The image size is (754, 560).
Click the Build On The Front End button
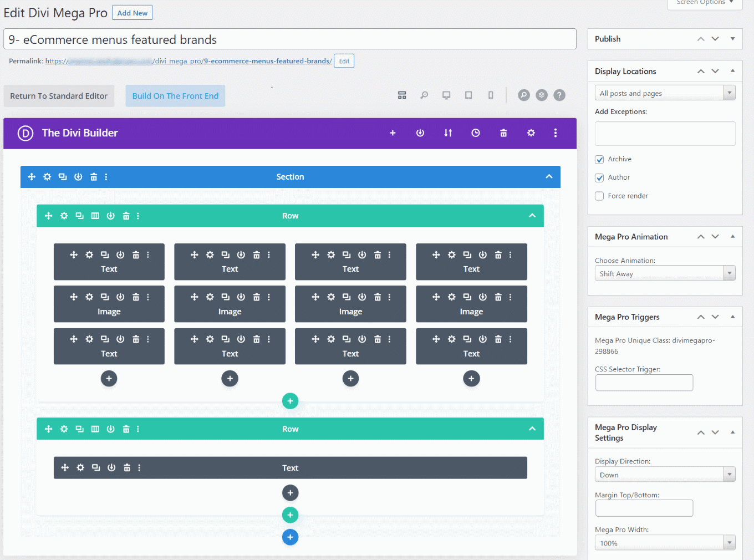point(175,95)
